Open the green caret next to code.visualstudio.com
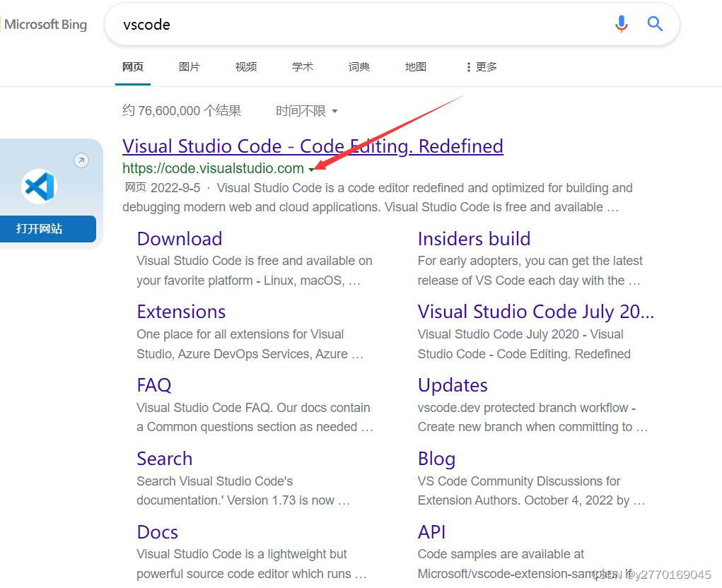The width and height of the screenshot is (722, 588). click(312, 170)
